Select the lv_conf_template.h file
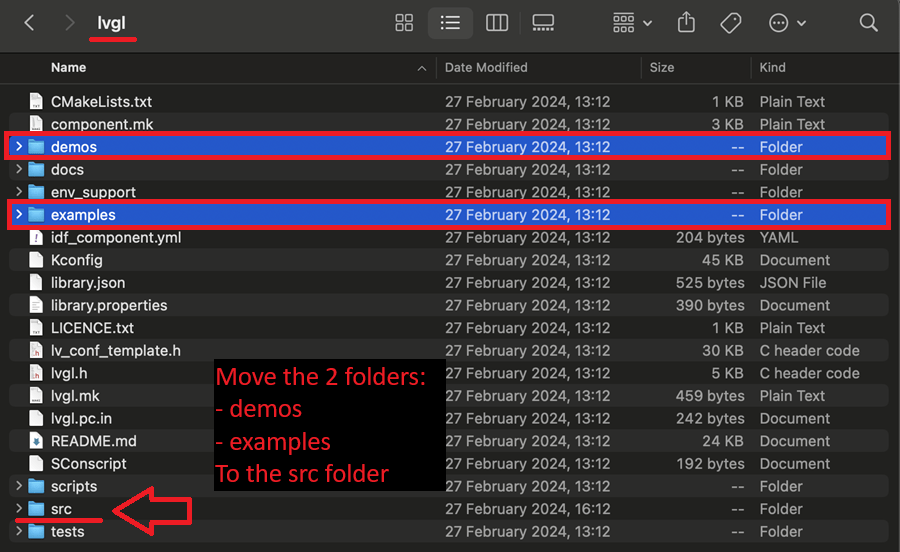 click(449, 350)
